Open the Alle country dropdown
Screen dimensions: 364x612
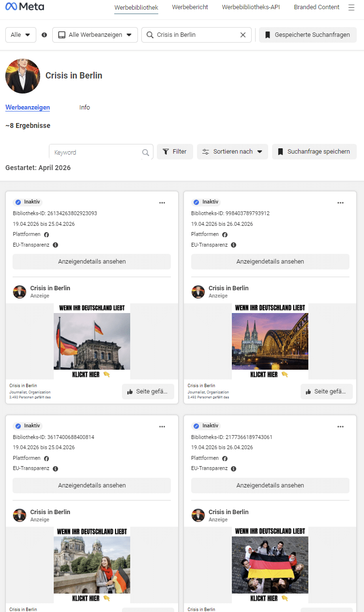coord(20,35)
